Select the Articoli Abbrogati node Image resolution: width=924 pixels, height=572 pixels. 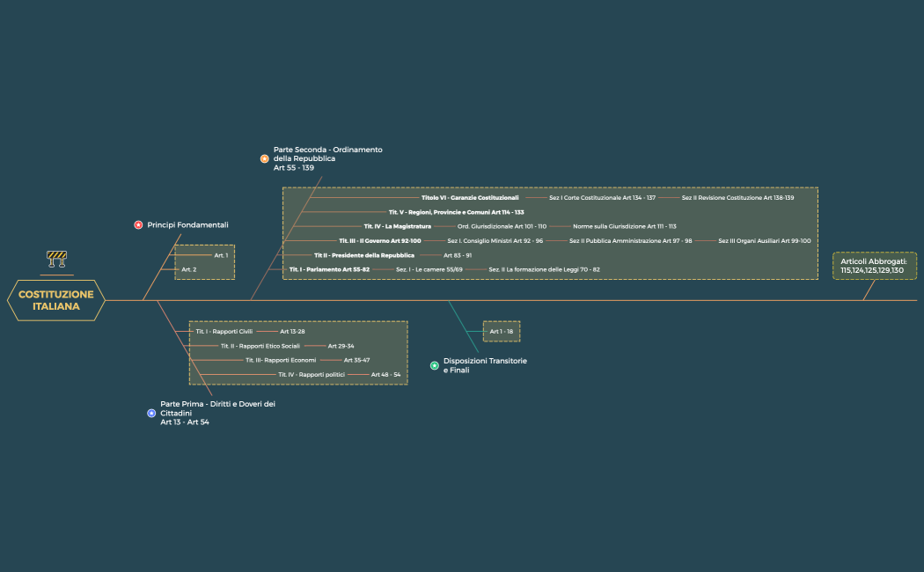874,266
